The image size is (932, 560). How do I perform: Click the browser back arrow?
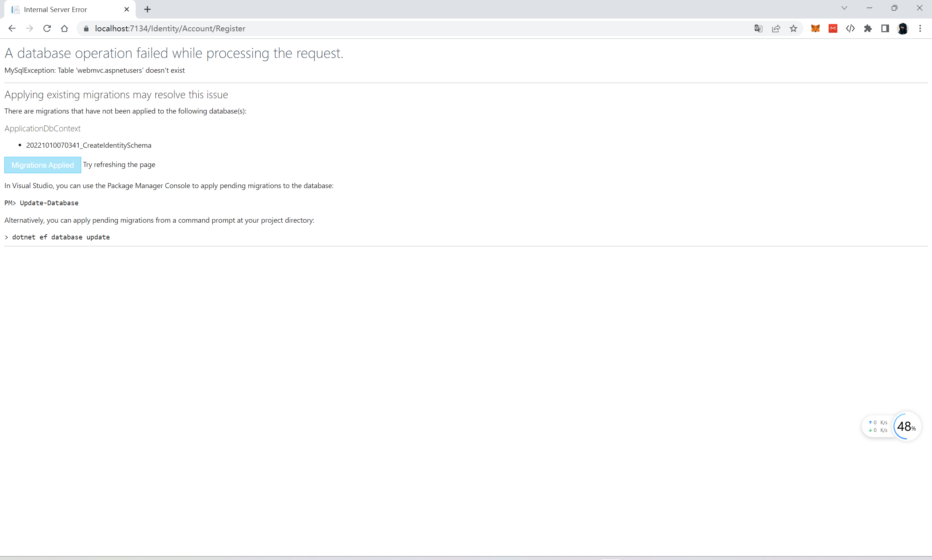(12, 28)
